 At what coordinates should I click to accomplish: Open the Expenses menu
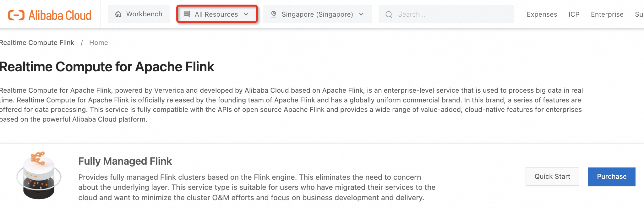pos(542,14)
